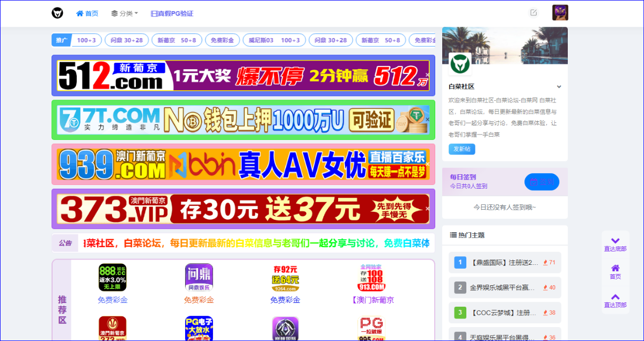Click the 推荐区 section label
Screen dimensions: 644x341
(62, 310)
